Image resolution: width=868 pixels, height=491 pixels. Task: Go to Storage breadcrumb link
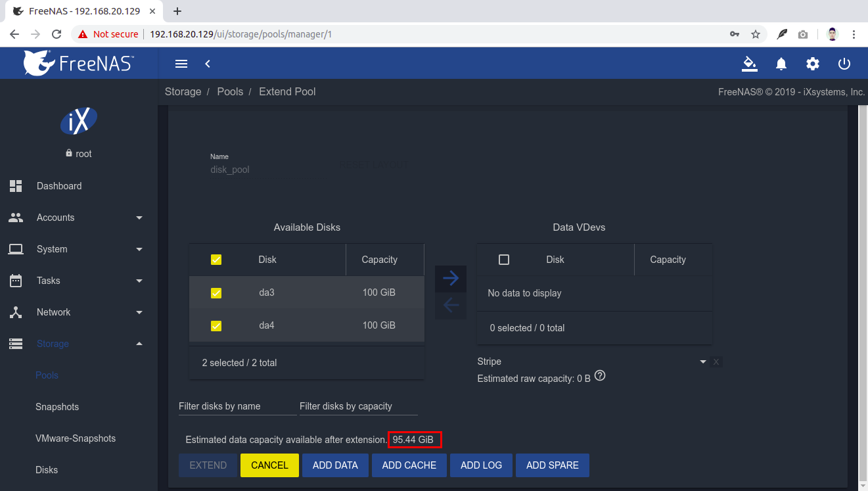[183, 91]
